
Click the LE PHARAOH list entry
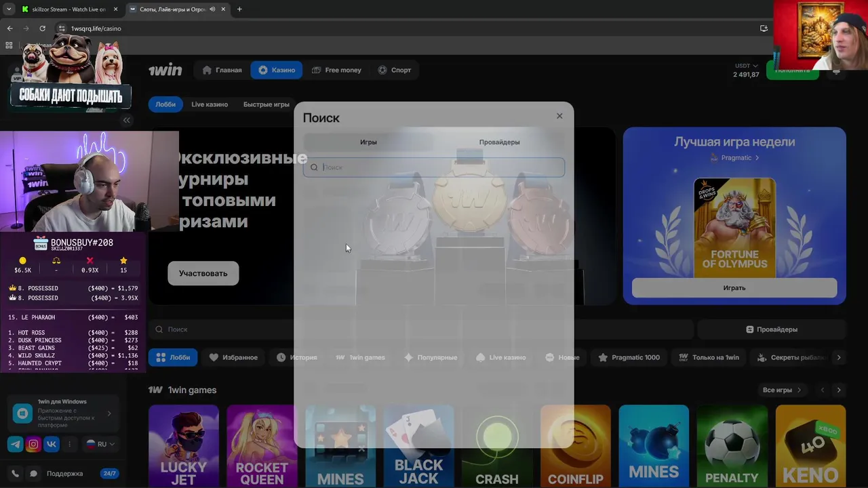[x=73, y=317]
